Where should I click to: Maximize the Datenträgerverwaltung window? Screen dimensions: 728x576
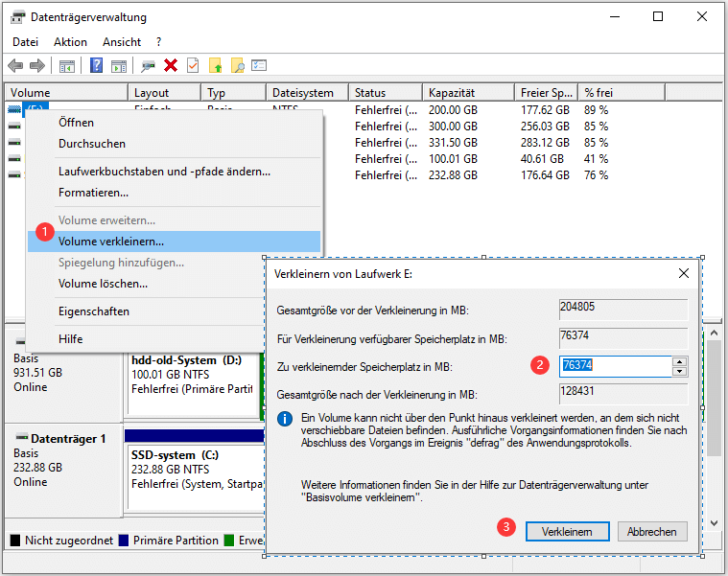[658, 16]
